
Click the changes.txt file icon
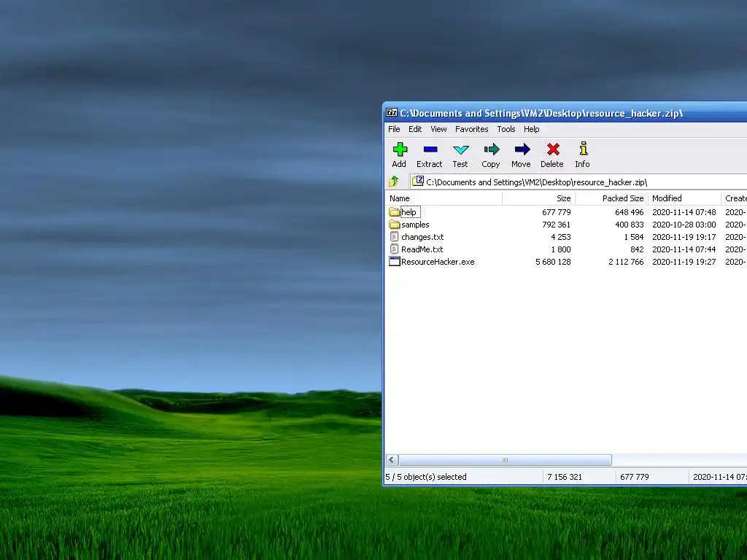point(394,237)
